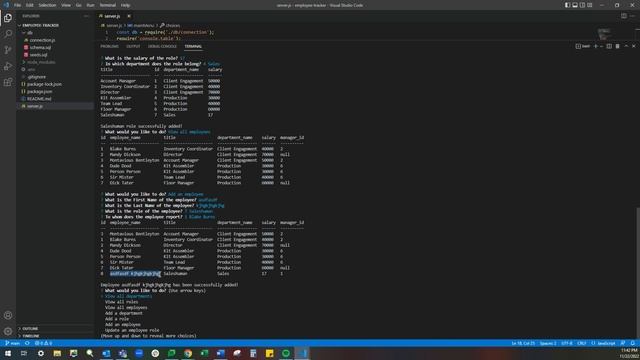Screen dimensions: 640x360
Task: Click the editor minimap thumbnail
Action: [x=604, y=33]
